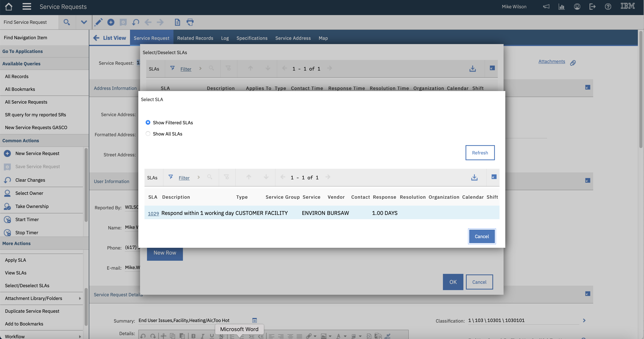The image size is (644, 339).
Task: Select Show Filtered SLAs radio button
Action: 148,123
